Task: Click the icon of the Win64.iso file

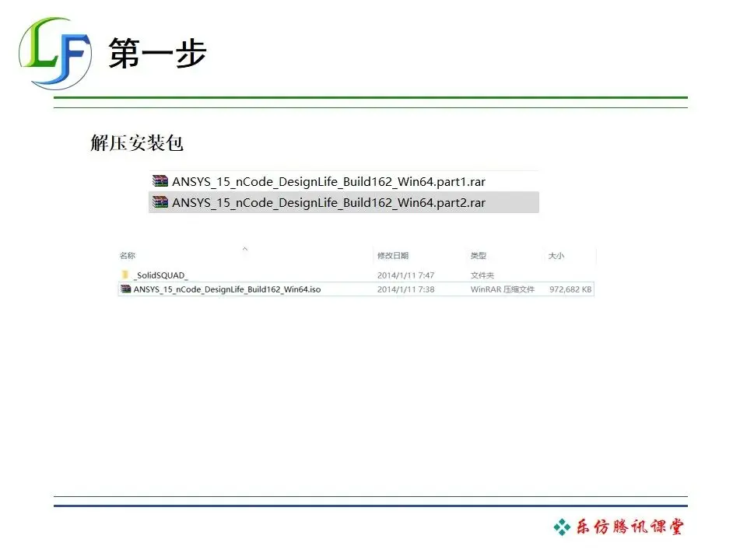Action: [126, 289]
